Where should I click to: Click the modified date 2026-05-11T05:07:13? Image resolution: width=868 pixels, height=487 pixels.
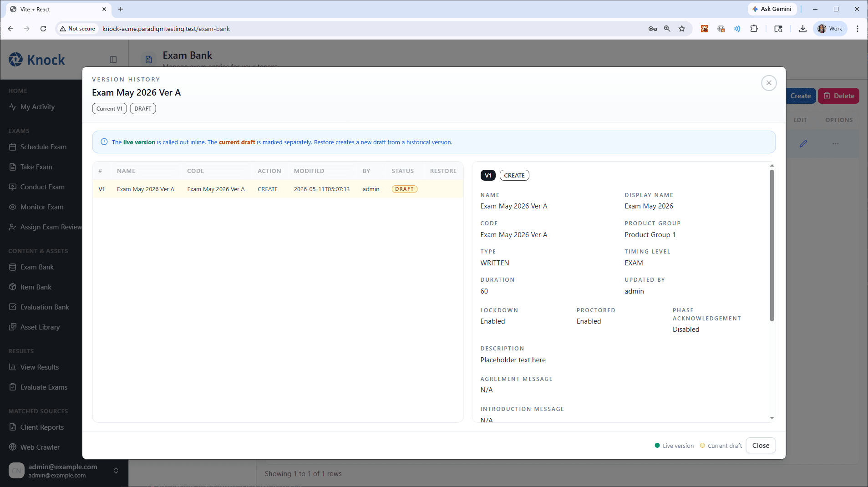click(321, 189)
